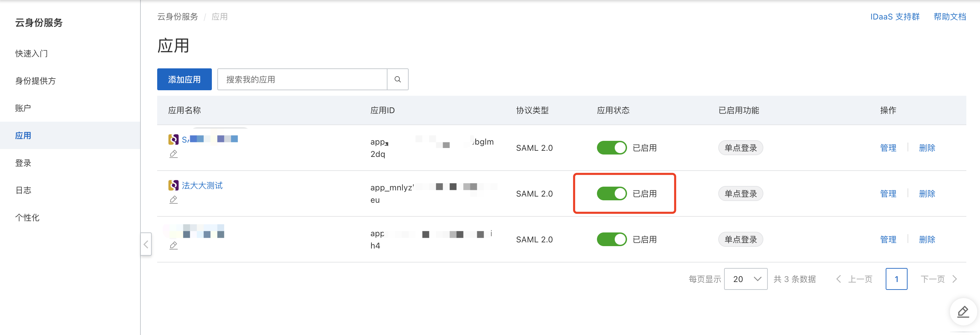This screenshot has height=335, width=980.
Task: Click edit pencil under the third app name
Action: (x=174, y=245)
